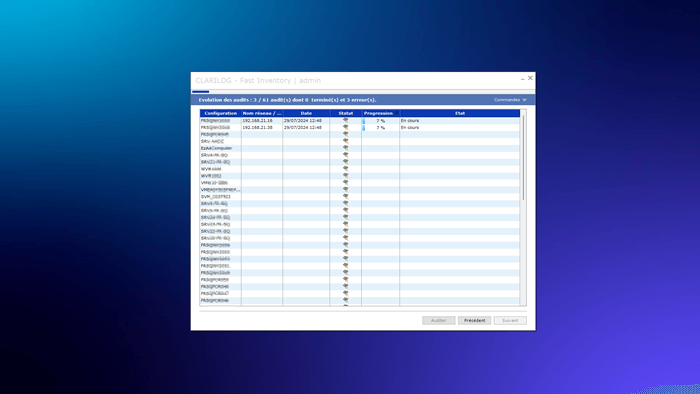This screenshot has width=700, height=394.
Task: Select the SRV-AADC configuration row
Action: [359, 141]
